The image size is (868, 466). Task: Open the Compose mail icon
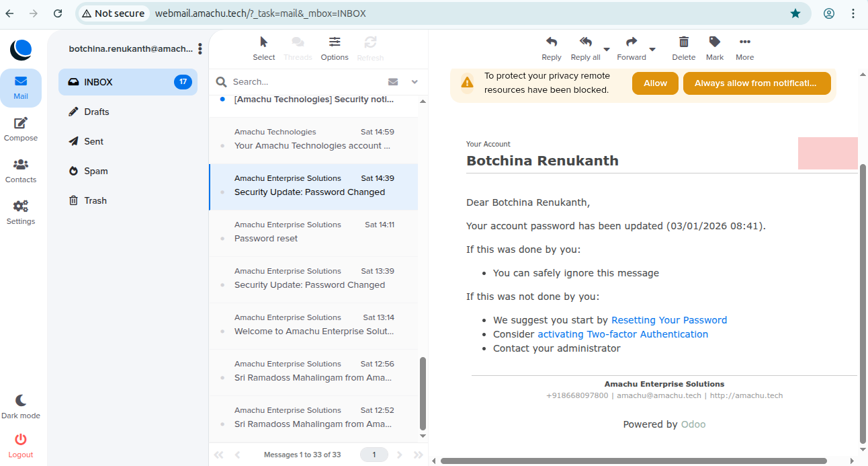tap(21, 124)
